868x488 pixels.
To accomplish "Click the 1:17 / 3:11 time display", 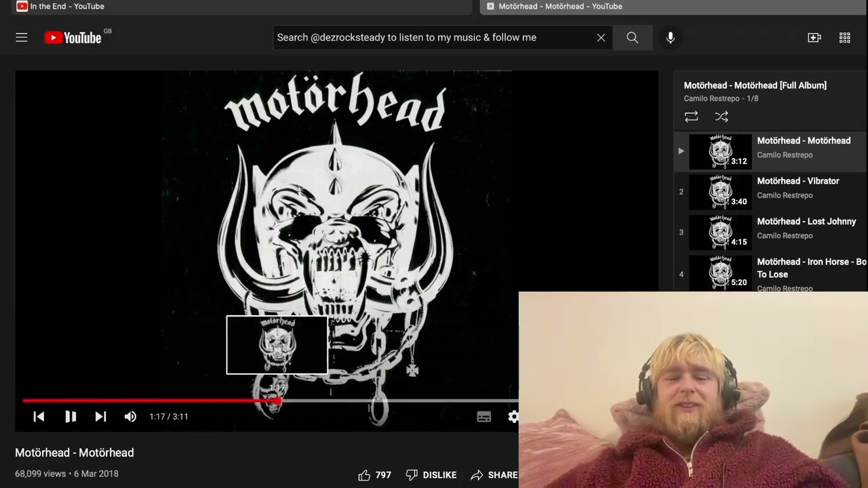I will tap(169, 417).
